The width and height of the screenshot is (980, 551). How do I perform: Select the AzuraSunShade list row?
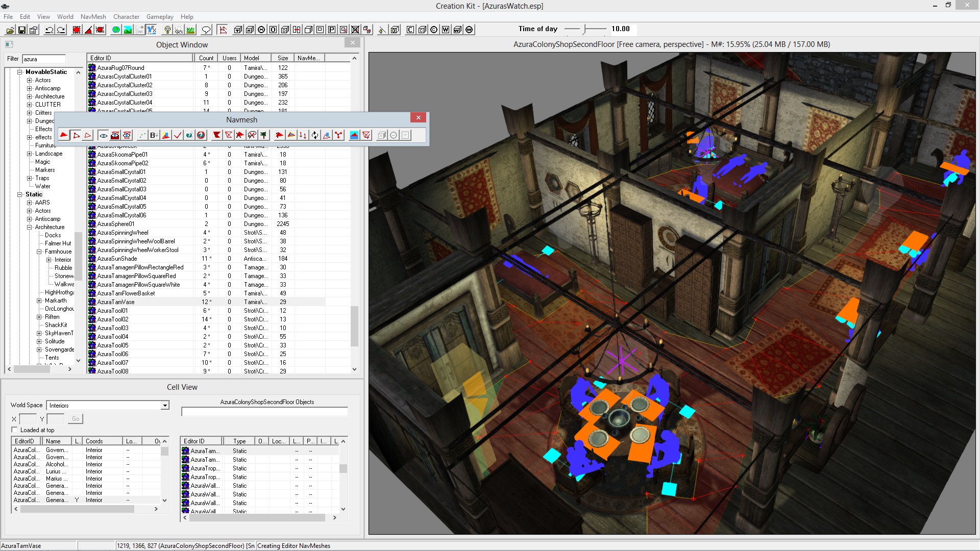click(206, 259)
